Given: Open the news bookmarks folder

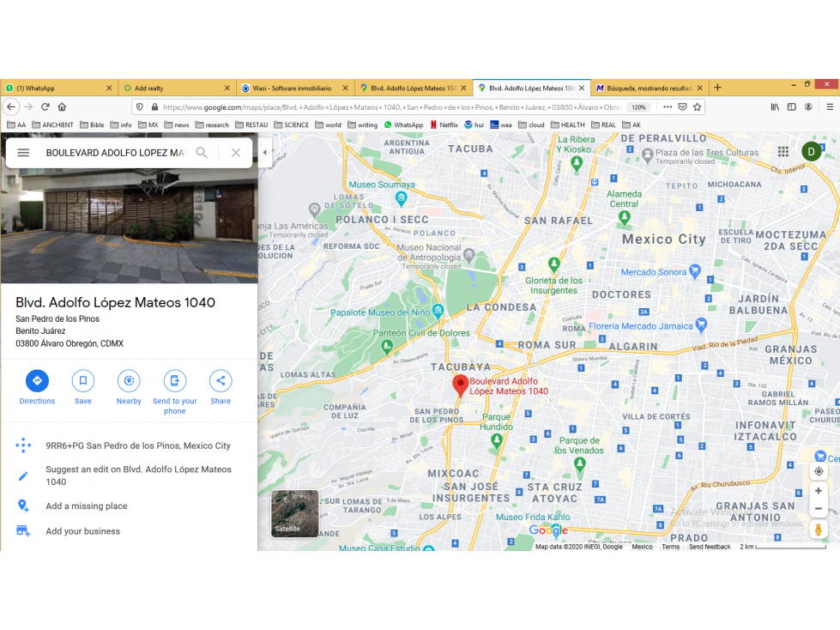Looking at the screenshot, I should coord(177,124).
